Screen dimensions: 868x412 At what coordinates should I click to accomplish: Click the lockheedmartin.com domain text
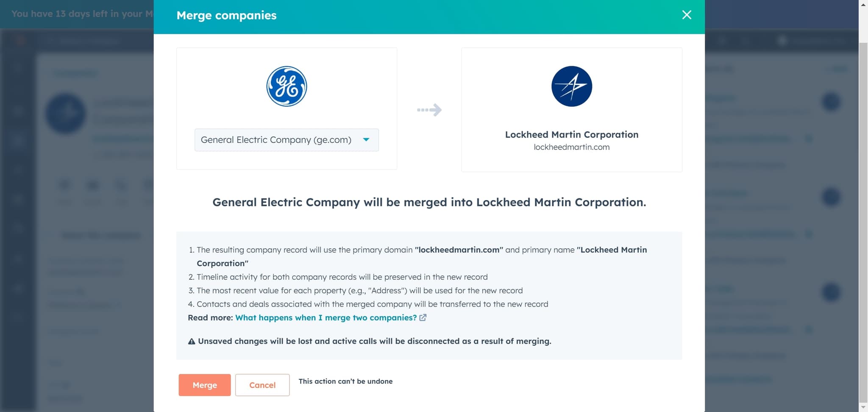pyautogui.click(x=571, y=147)
